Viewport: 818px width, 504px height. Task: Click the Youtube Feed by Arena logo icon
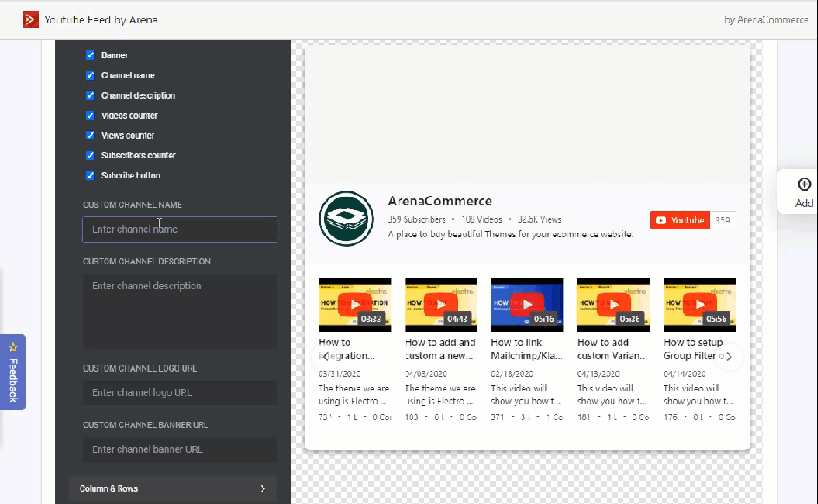tap(31, 20)
